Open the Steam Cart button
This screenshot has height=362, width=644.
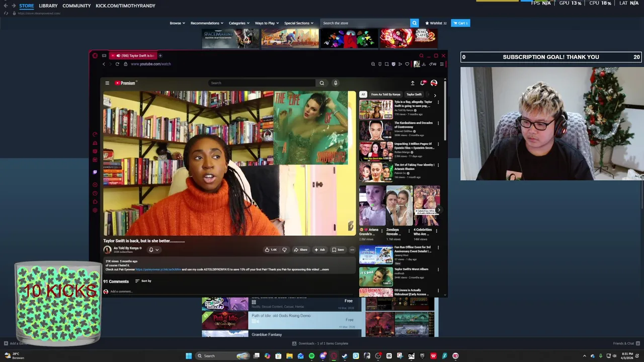point(460,23)
